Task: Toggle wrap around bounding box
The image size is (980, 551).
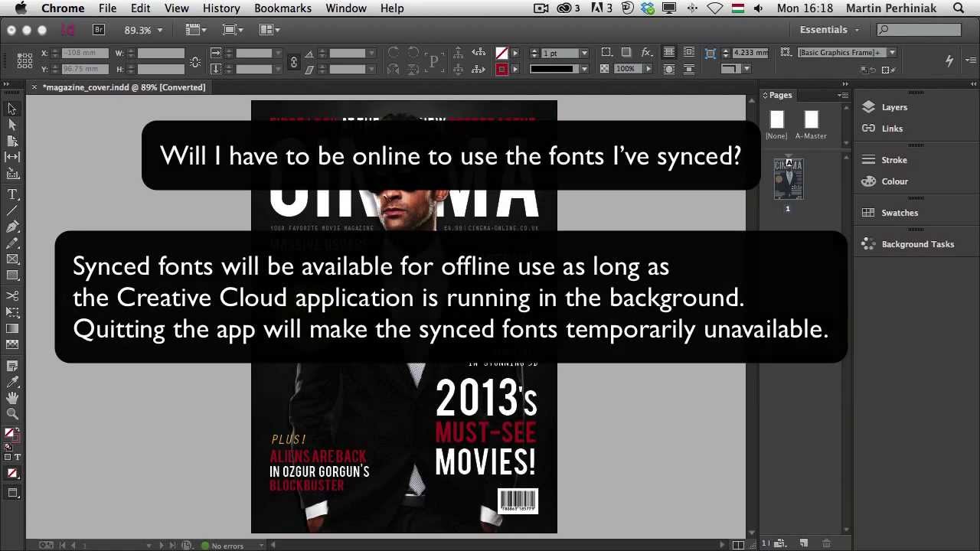Action: click(689, 53)
